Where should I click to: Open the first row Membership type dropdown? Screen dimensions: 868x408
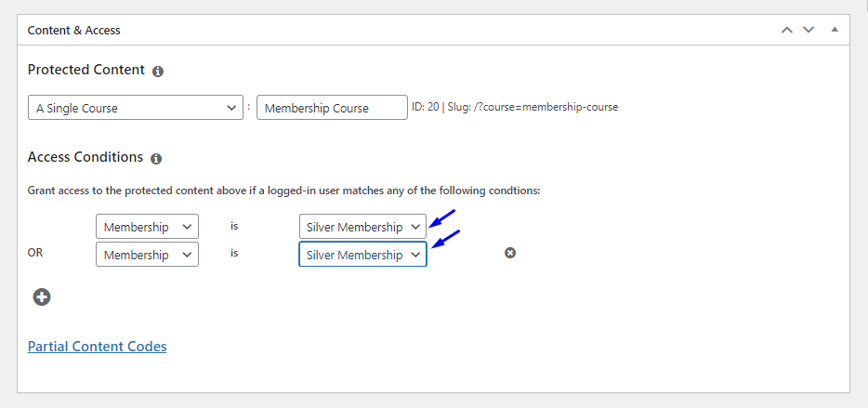(x=147, y=227)
